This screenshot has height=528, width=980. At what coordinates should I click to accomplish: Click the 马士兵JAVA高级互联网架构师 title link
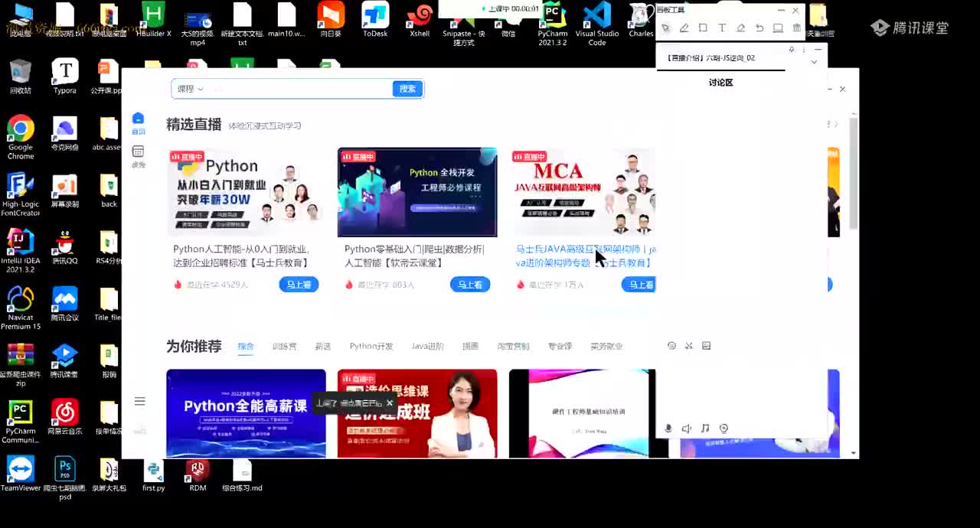[x=586, y=256]
